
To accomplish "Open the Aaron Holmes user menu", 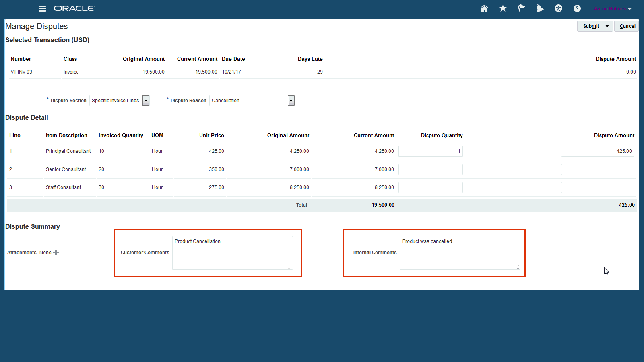I will pos(613,9).
